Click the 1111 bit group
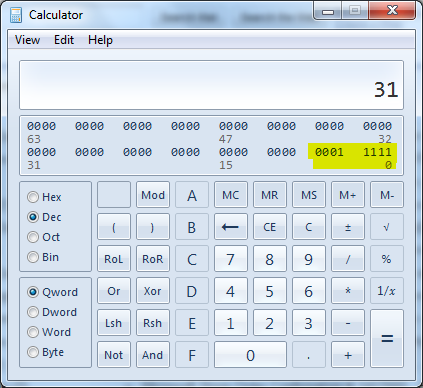The image size is (423, 388). pyautogui.click(x=377, y=152)
